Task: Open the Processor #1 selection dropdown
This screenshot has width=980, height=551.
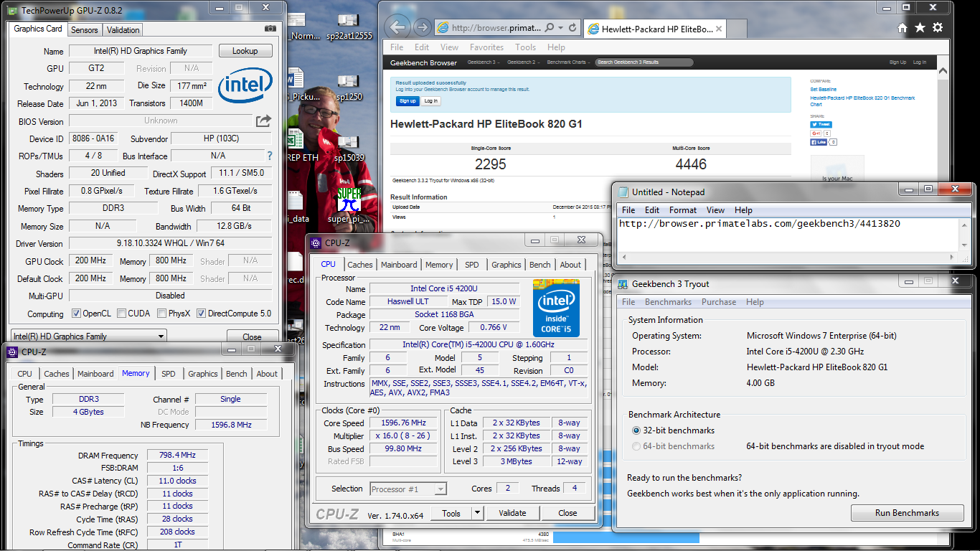Action: point(408,489)
